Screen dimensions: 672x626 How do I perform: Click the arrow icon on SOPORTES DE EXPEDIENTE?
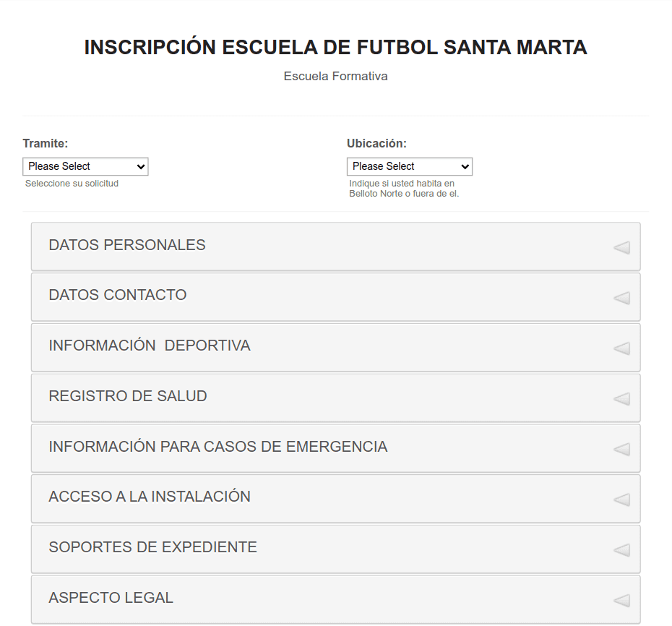pos(622,549)
